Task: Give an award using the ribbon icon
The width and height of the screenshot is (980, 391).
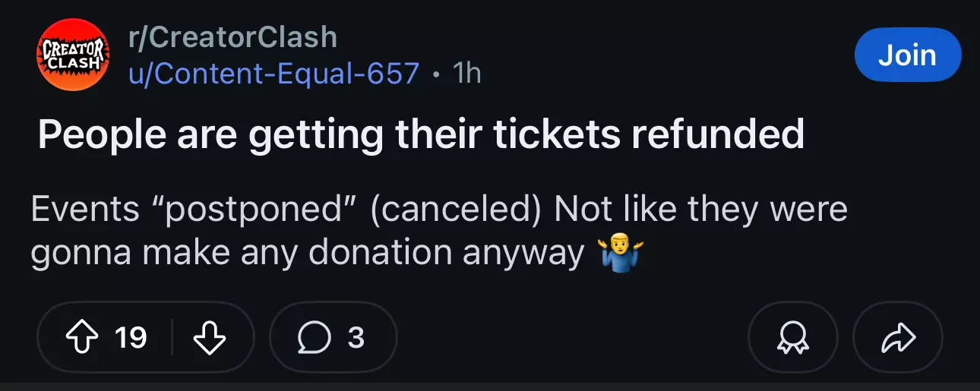Action: click(792, 338)
